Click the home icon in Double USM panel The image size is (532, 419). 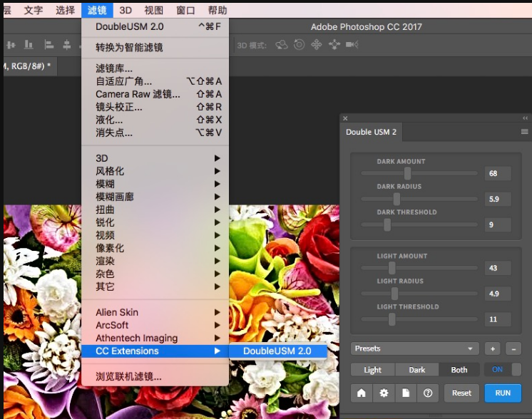[x=361, y=393]
